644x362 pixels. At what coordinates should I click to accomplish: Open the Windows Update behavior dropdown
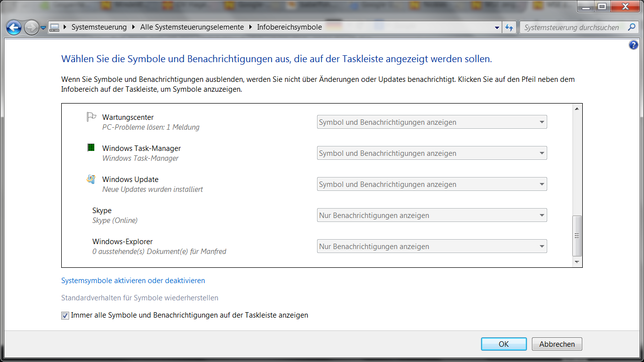click(432, 184)
